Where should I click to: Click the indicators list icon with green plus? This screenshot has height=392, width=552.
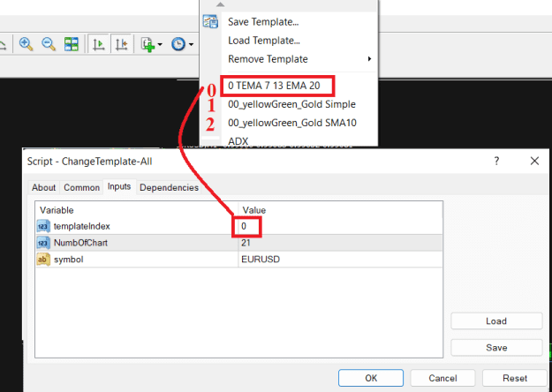pyautogui.click(x=147, y=44)
